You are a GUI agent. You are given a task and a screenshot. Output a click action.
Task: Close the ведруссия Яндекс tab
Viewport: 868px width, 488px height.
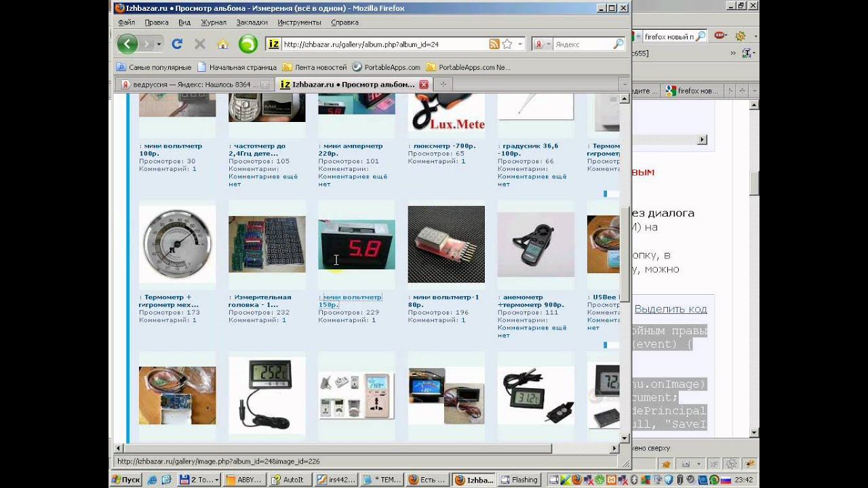click(265, 85)
